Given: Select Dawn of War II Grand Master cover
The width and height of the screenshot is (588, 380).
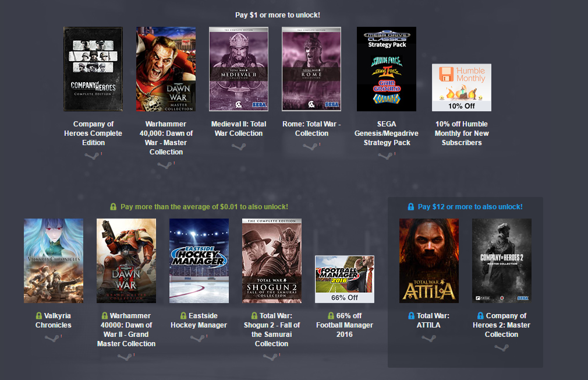Looking at the screenshot, I should coord(126,261).
